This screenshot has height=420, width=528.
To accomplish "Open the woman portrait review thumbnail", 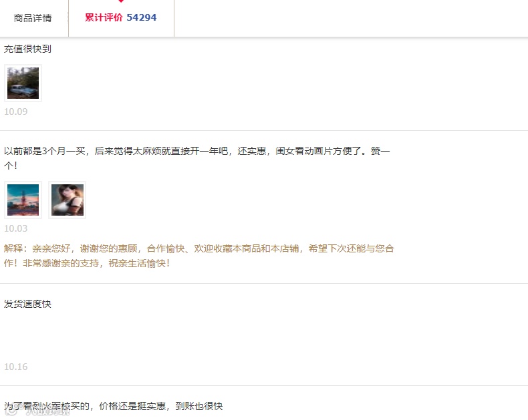I will (x=68, y=200).
